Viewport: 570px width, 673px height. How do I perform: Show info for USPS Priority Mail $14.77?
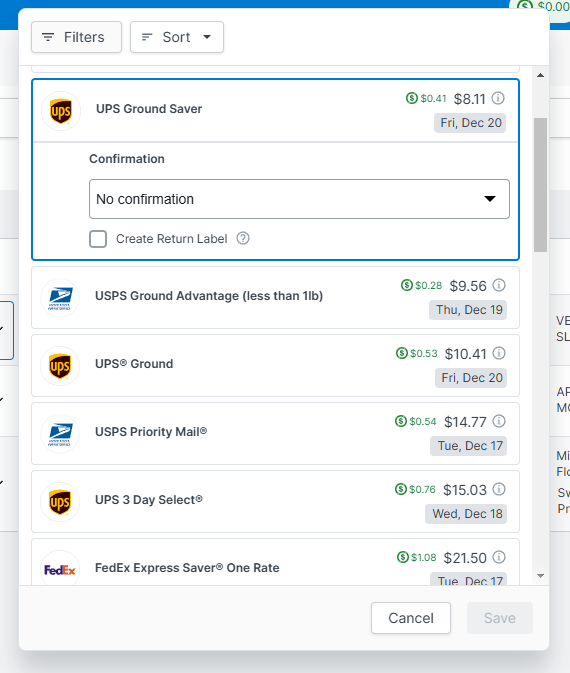pos(499,421)
